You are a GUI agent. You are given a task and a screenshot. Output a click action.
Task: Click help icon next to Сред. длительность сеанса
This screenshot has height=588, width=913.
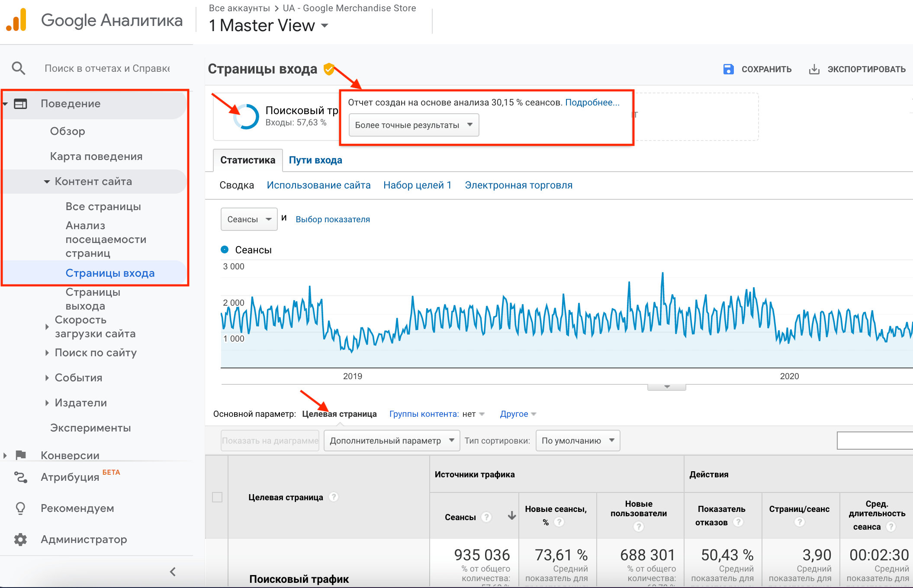(x=891, y=527)
